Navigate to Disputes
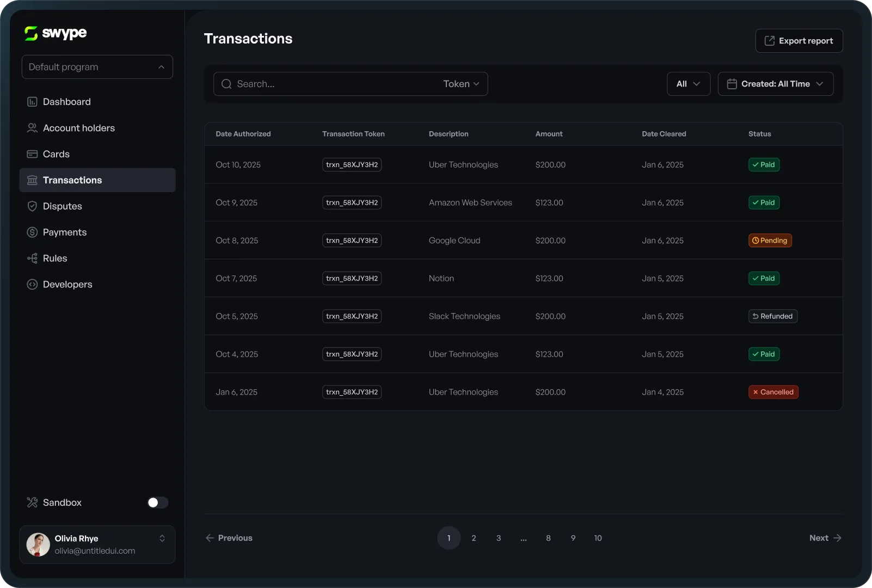Screen dimensions: 872x588 97,206
